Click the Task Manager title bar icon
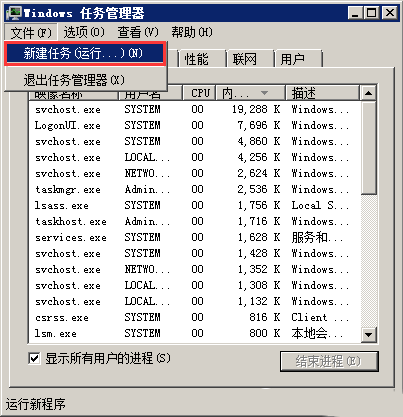Viewport: 403px width, 417px height. click(x=14, y=13)
